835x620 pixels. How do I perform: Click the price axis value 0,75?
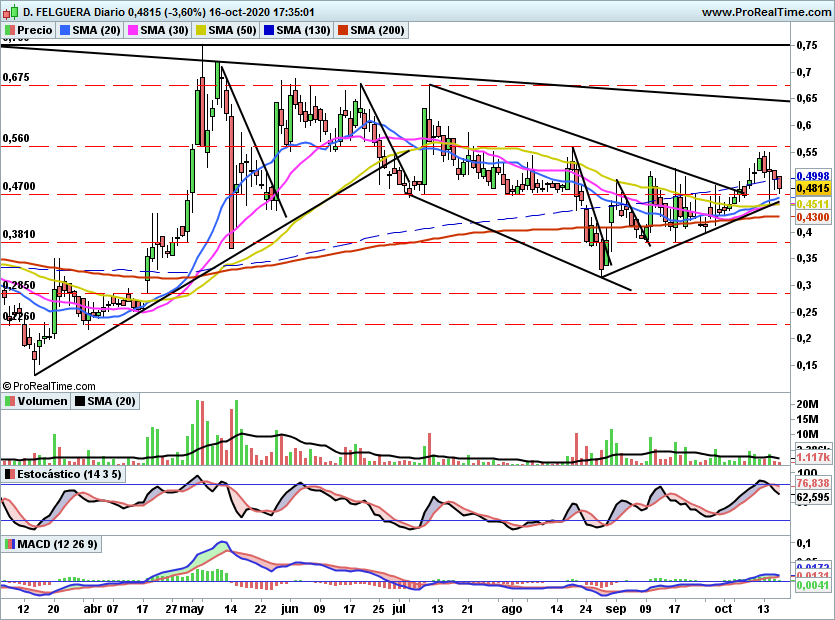(x=807, y=45)
